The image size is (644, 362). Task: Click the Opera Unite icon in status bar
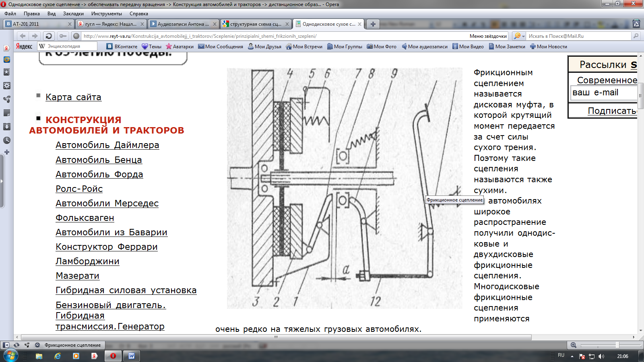coord(27,345)
